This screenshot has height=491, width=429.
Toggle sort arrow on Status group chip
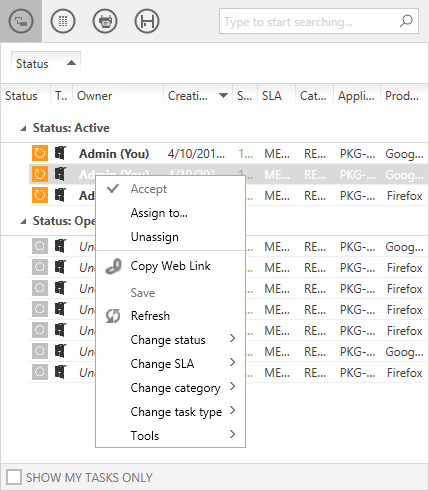click(71, 63)
